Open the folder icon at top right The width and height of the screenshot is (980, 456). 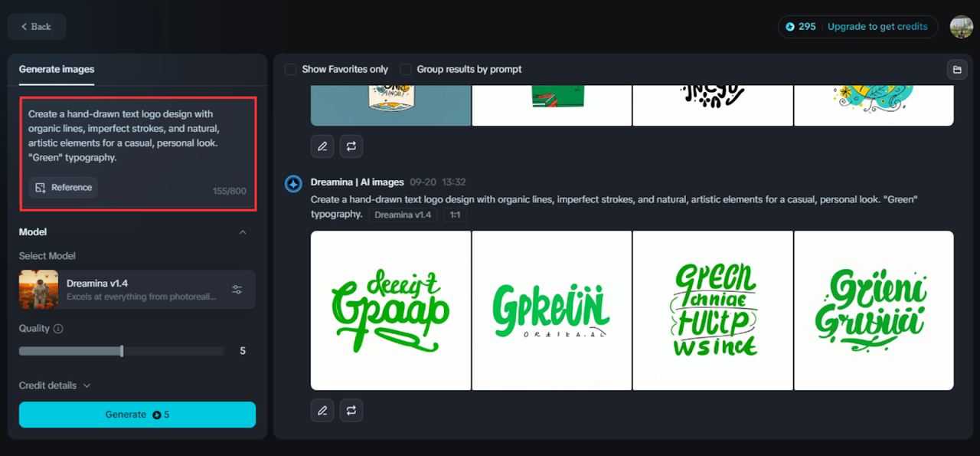(x=956, y=70)
